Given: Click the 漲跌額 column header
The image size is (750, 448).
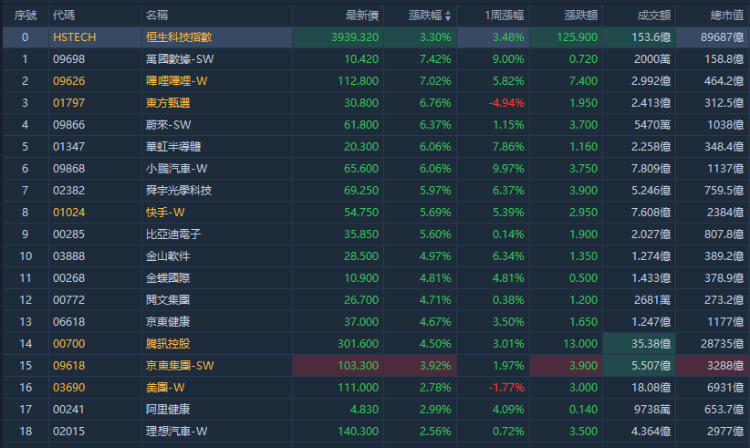Looking at the screenshot, I should coord(579,16).
